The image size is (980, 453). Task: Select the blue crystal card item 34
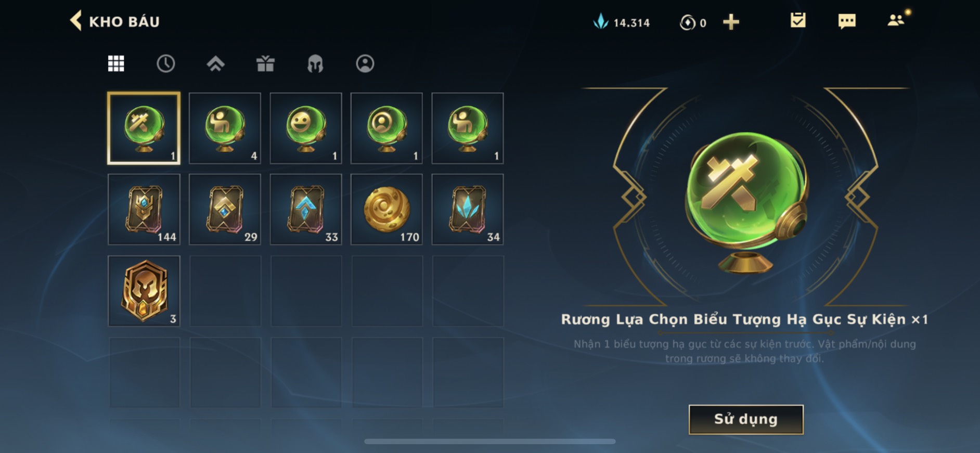tap(468, 210)
